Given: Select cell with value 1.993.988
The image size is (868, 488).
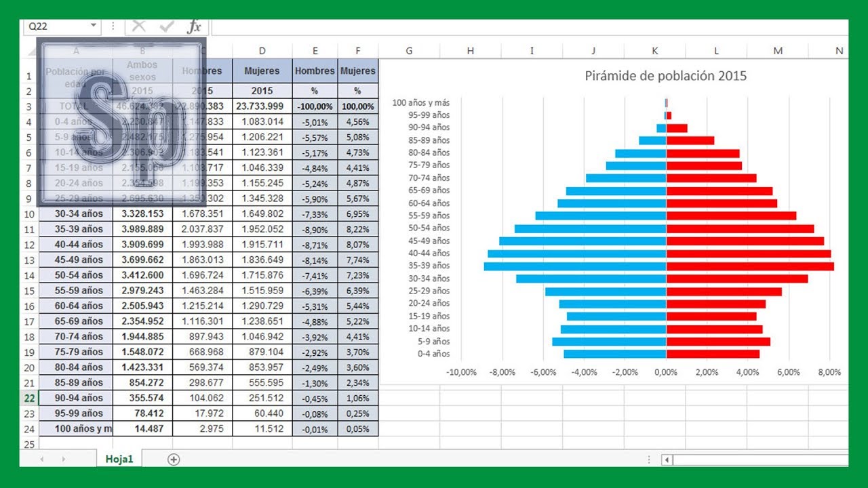Looking at the screenshot, I should coord(202,244).
